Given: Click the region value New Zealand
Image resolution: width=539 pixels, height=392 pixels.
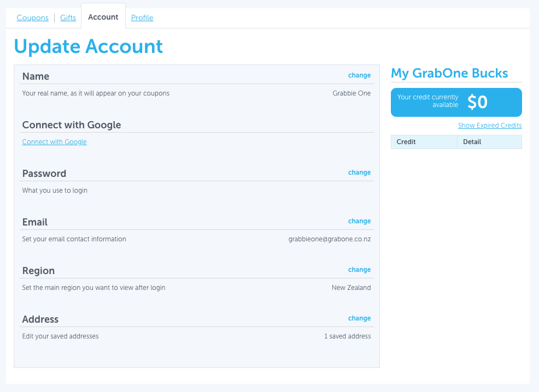Looking at the screenshot, I should (351, 288).
